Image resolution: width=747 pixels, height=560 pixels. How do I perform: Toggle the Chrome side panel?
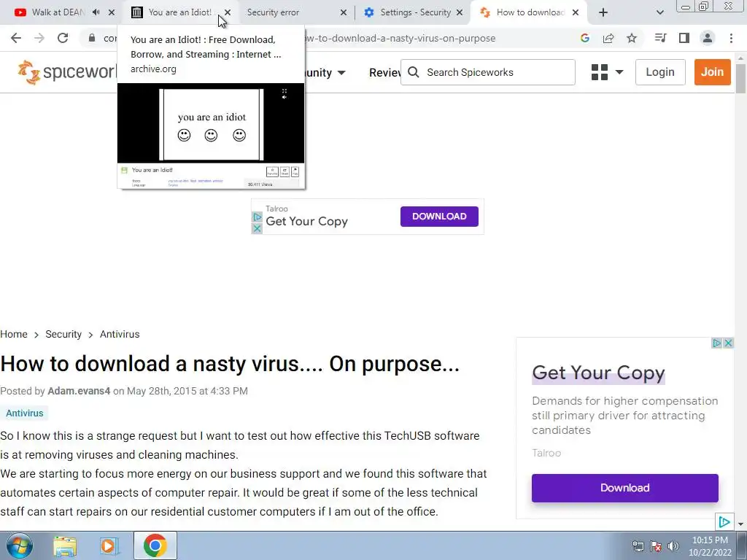point(684,38)
